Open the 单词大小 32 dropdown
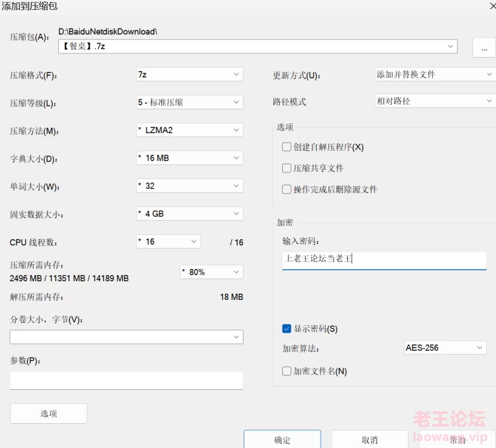The width and height of the screenshot is (496, 448). tap(190, 186)
